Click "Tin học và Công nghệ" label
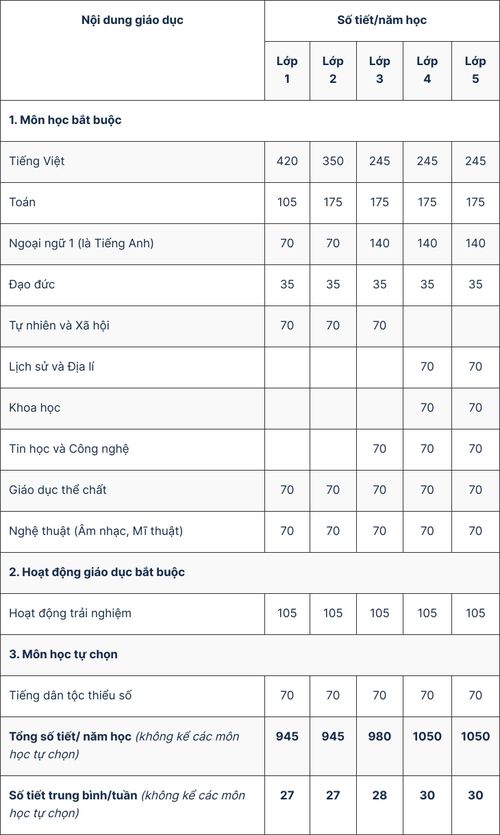The height and width of the screenshot is (835, 500). (69, 449)
